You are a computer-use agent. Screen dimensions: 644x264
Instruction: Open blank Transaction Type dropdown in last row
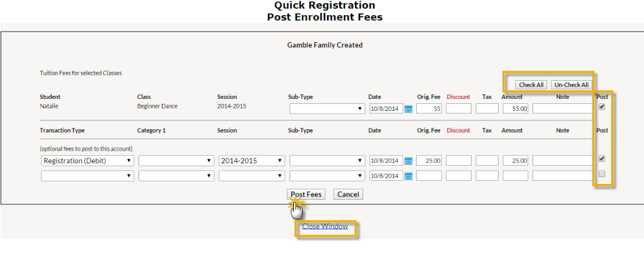click(x=88, y=176)
